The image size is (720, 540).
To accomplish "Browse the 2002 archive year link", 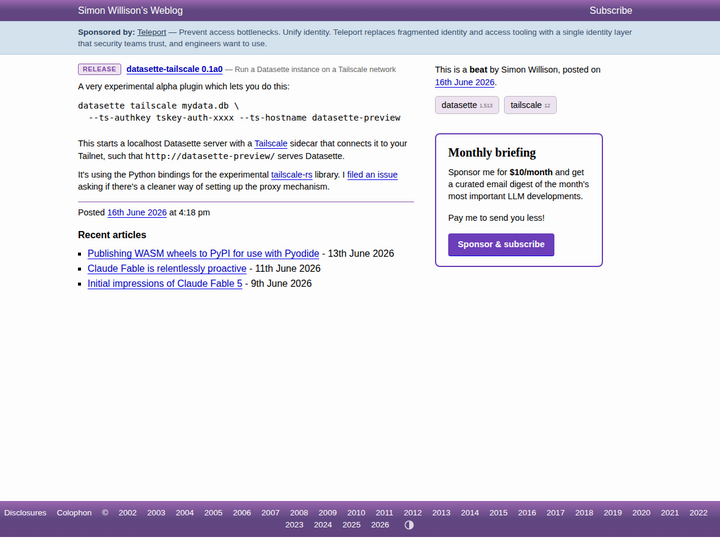I will coord(127,512).
